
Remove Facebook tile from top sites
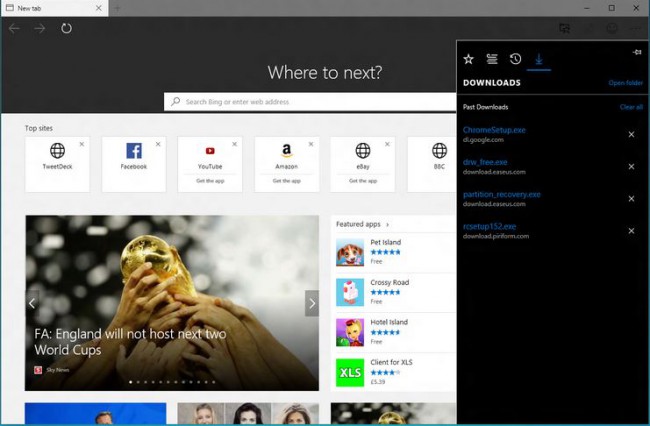(158, 144)
